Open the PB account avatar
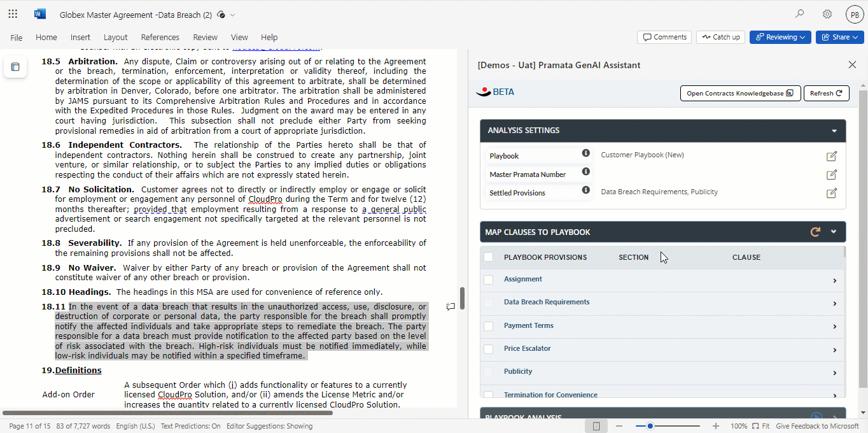Image resolution: width=868 pixels, height=433 pixels. pos(854,14)
